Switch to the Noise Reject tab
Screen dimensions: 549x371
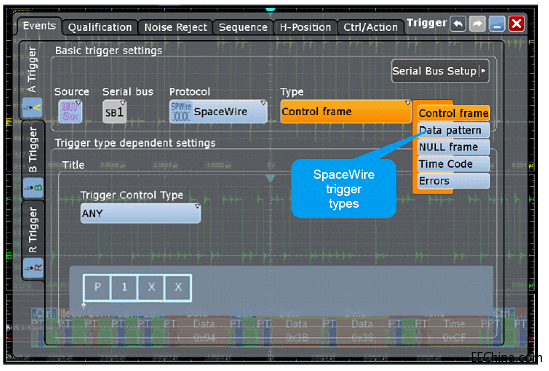coord(175,27)
